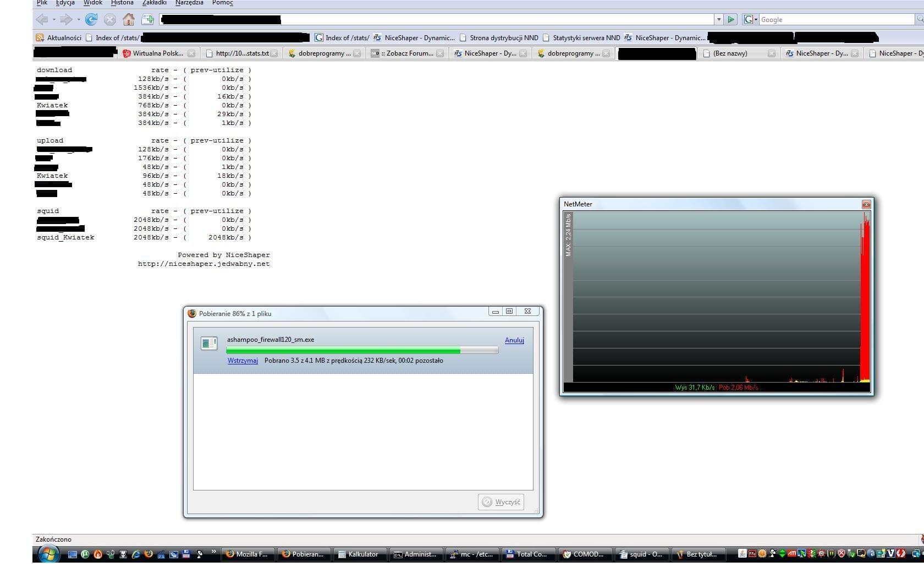
Task: Click Anuluj to cancel the download
Action: click(514, 340)
